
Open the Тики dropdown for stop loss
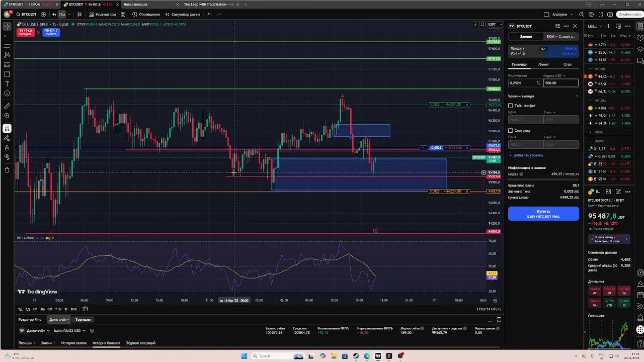(549, 137)
